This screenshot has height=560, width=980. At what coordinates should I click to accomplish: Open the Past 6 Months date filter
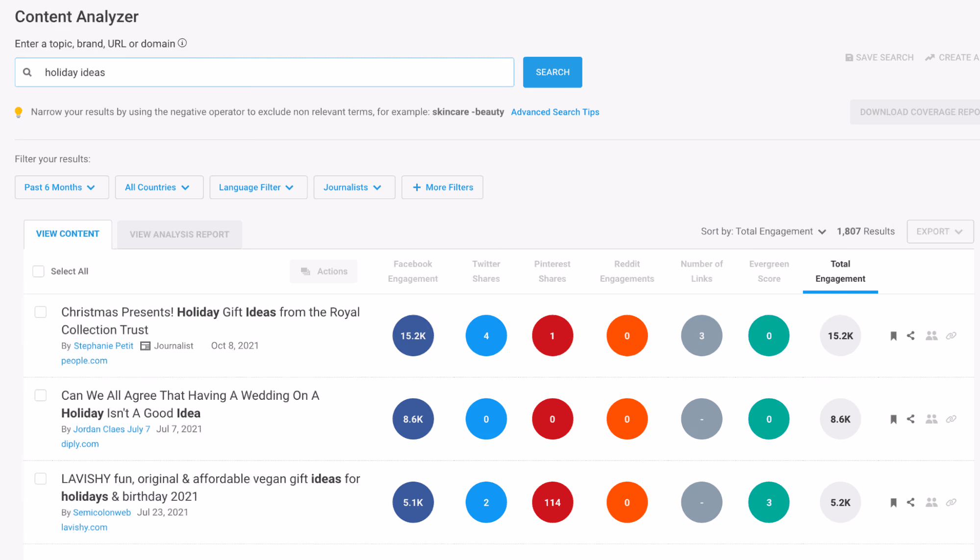[62, 187]
